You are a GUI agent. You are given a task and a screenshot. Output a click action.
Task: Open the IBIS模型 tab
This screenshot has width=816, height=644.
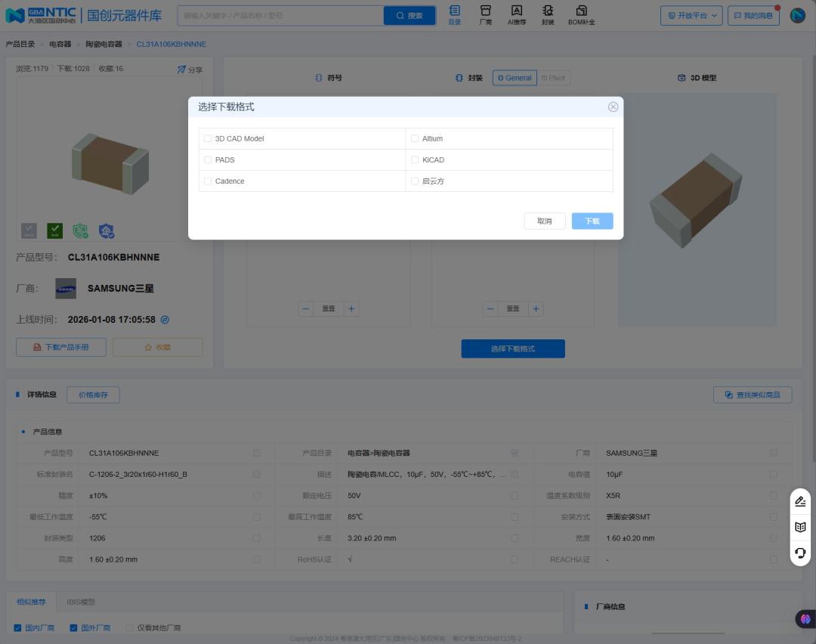[81, 602]
